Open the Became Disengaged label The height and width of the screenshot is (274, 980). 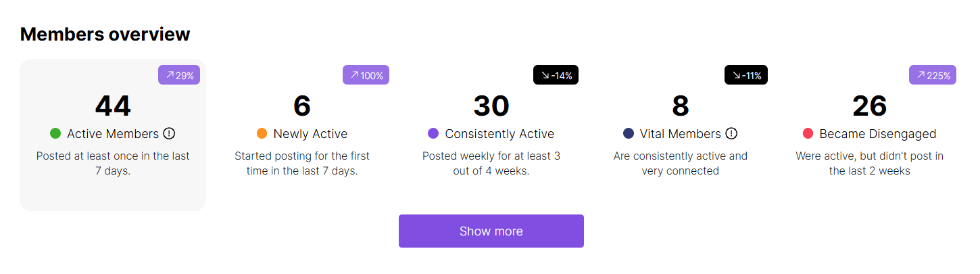click(x=878, y=134)
